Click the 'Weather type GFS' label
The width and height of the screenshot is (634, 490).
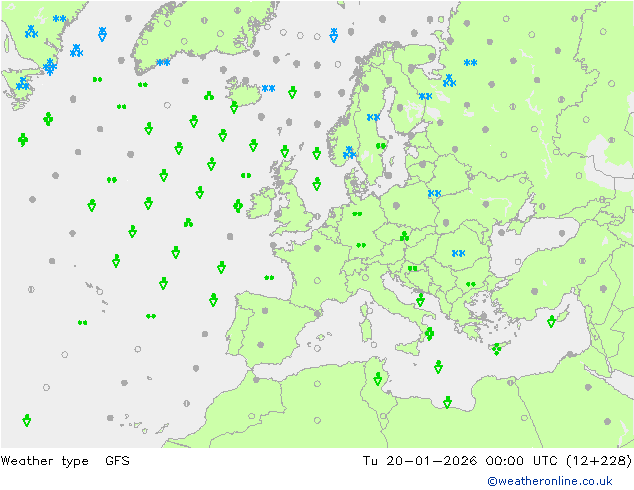pos(65,461)
